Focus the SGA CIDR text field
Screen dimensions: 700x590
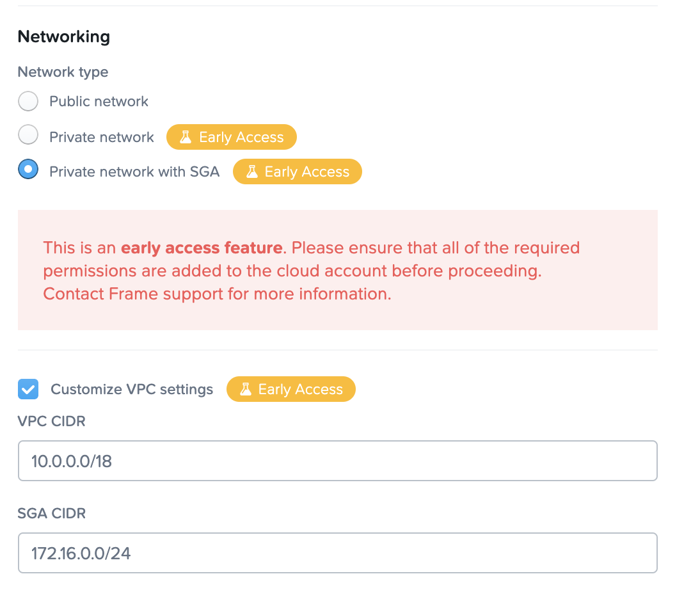point(337,553)
